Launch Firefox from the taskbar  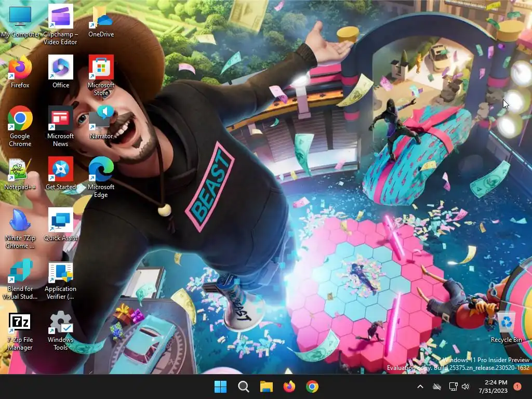pyautogui.click(x=289, y=387)
